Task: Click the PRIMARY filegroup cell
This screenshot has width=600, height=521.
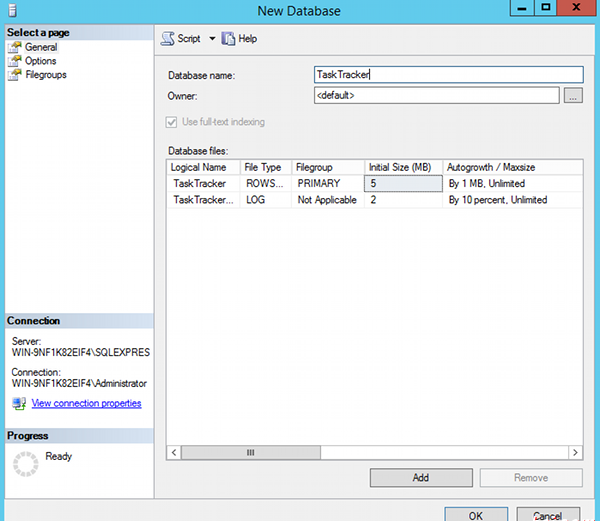Action: pyautogui.click(x=328, y=184)
